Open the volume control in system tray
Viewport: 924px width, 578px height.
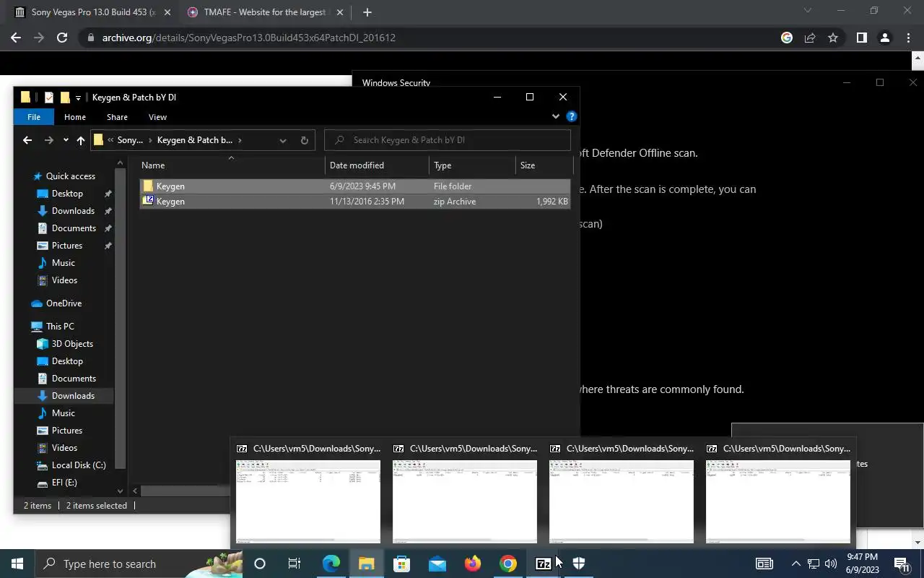pos(830,564)
